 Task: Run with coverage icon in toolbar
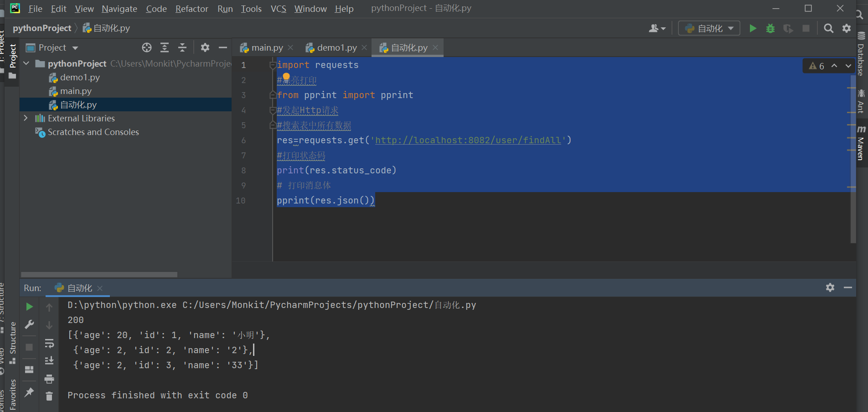[x=788, y=28]
